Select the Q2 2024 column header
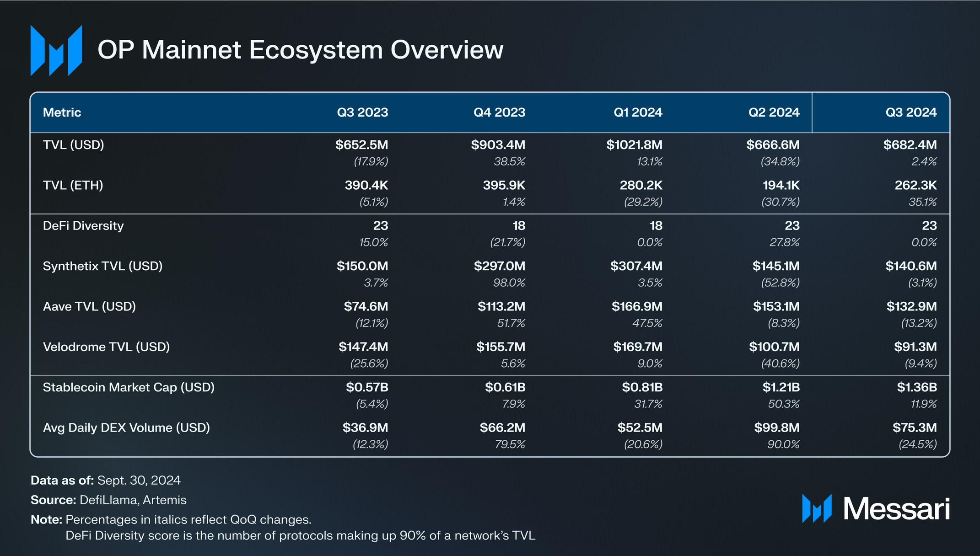This screenshot has height=556, width=980. [774, 112]
